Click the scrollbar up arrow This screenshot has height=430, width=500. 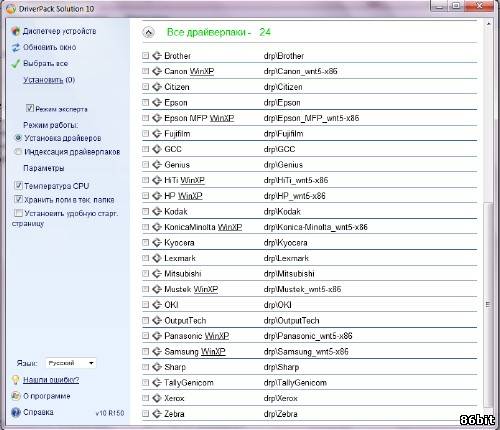[488, 24]
